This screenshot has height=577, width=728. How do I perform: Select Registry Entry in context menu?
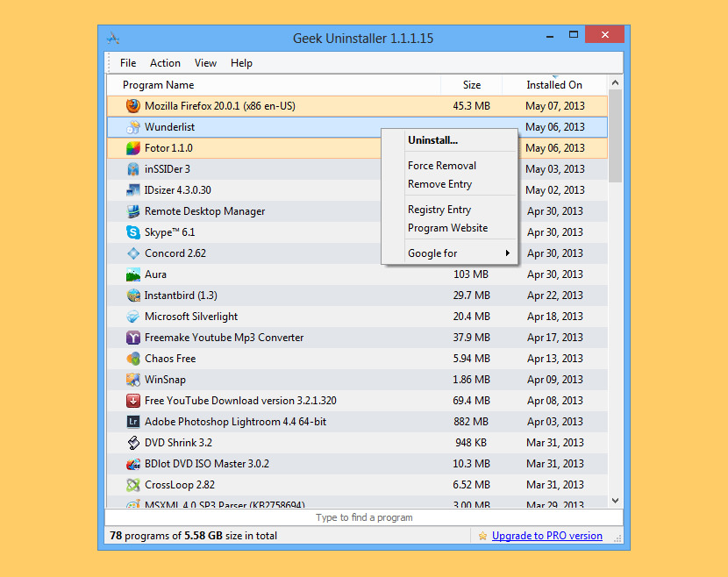click(439, 210)
